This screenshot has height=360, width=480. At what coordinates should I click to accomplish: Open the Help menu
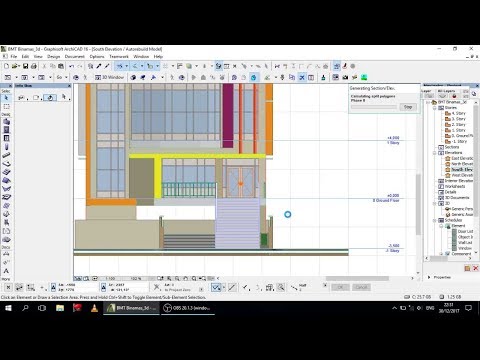(158, 57)
